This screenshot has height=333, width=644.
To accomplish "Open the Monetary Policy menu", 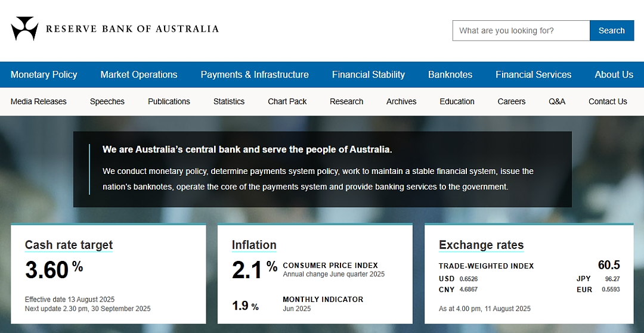I will [x=44, y=74].
